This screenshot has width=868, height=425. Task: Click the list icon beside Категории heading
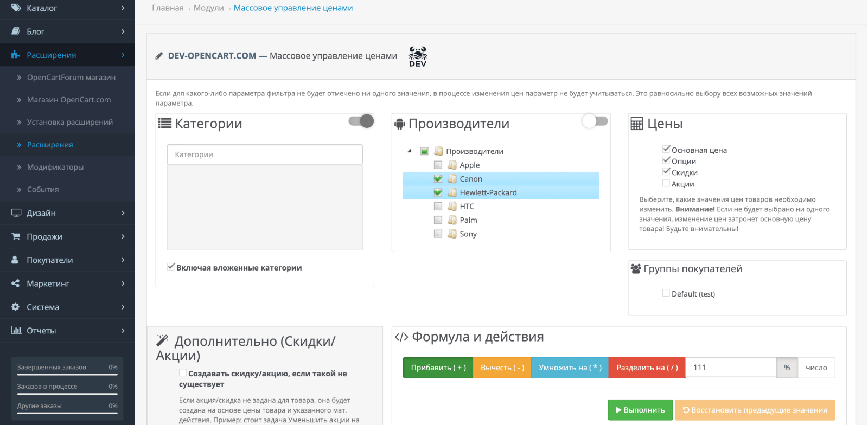coord(165,123)
